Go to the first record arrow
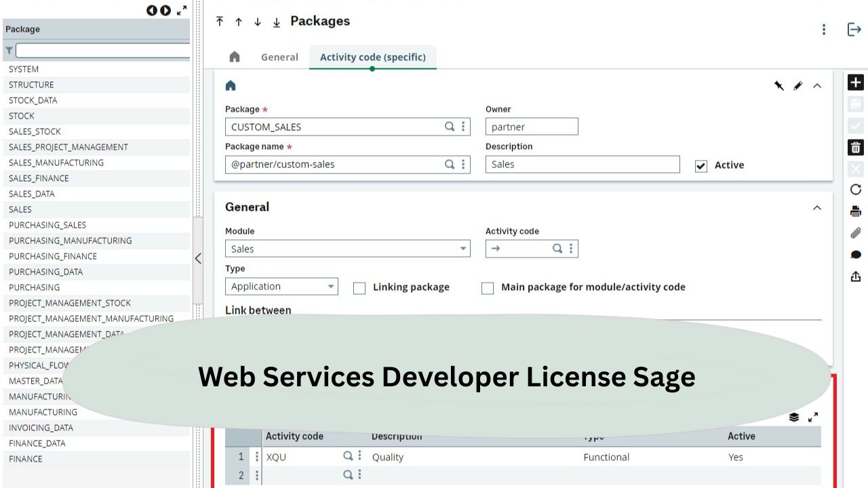 click(x=220, y=22)
